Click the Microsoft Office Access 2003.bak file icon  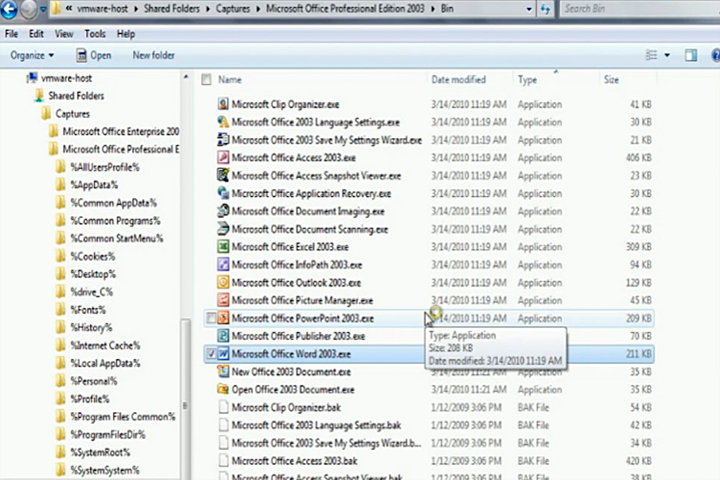223,461
